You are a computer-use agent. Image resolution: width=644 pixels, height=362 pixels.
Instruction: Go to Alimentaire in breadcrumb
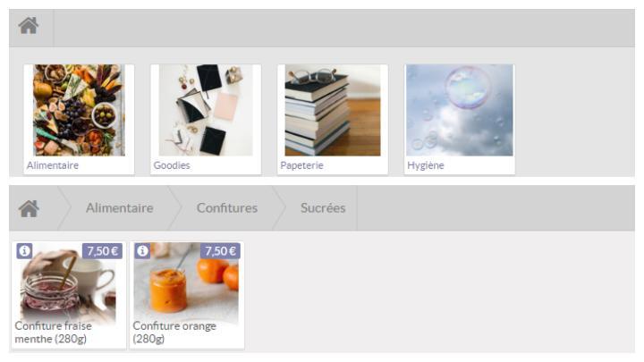click(x=120, y=208)
